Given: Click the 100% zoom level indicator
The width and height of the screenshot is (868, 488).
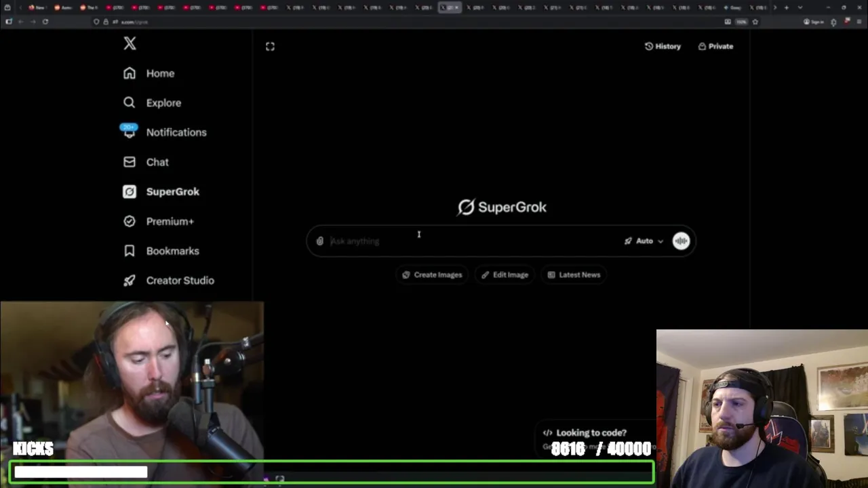Looking at the screenshot, I should [741, 22].
